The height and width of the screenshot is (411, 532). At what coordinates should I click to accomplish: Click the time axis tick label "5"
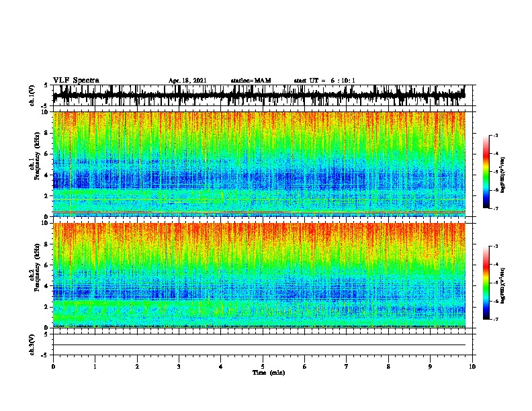pos(263,367)
